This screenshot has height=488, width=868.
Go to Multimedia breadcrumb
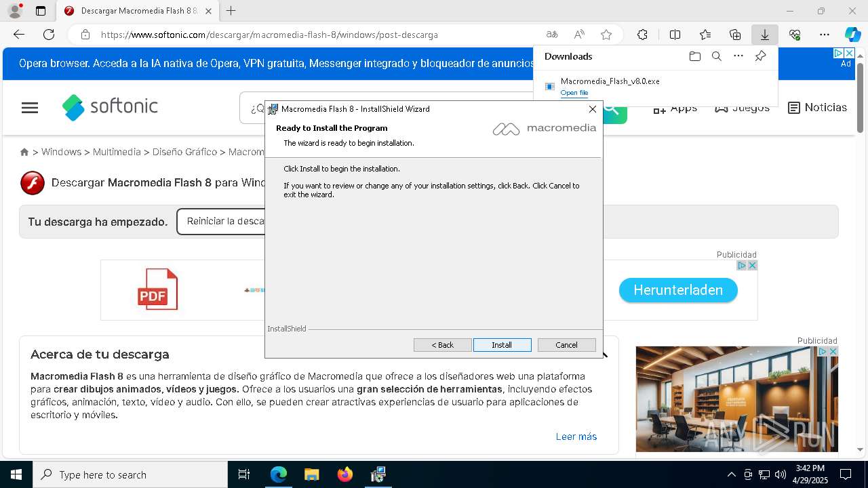tap(117, 152)
